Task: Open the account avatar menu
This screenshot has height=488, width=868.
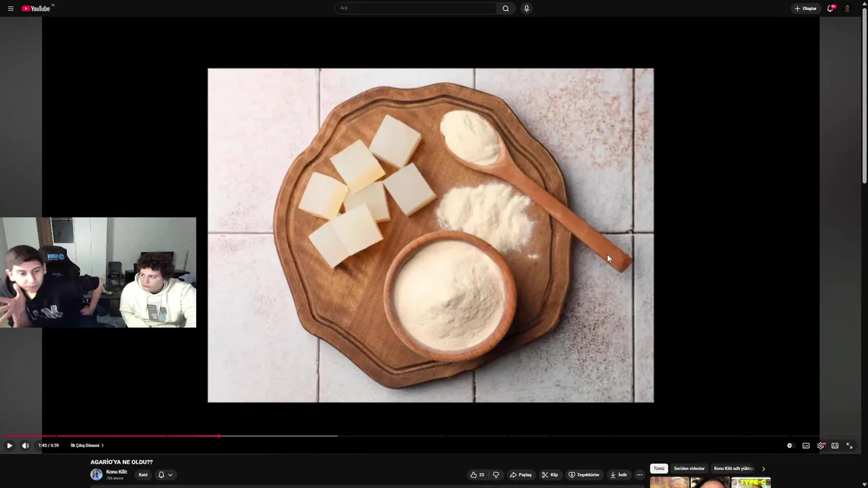Action: [x=847, y=9]
